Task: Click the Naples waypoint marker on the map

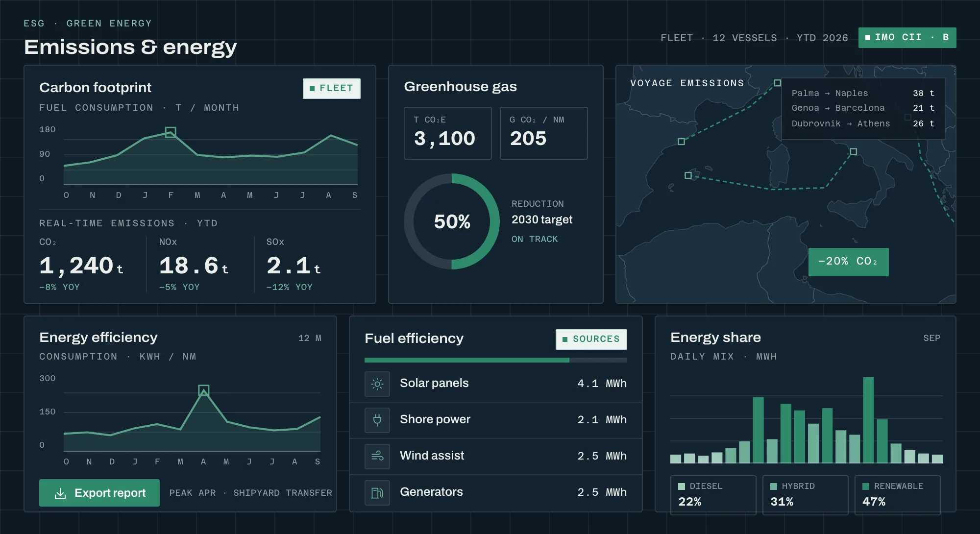Action: [853, 152]
